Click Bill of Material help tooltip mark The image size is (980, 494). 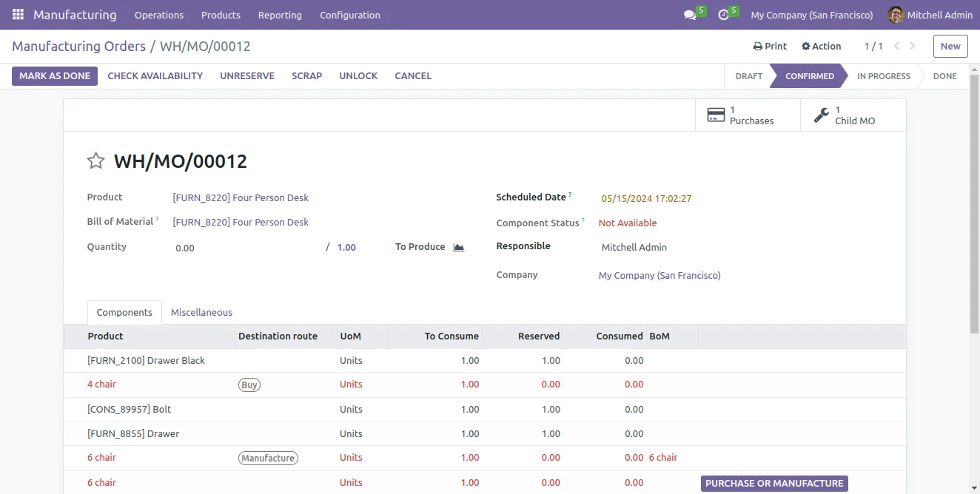tap(157, 219)
